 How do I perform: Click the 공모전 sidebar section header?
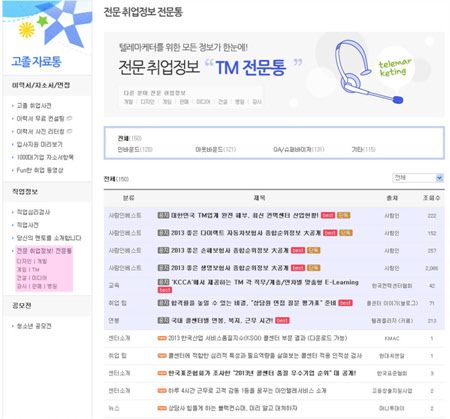point(22,306)
